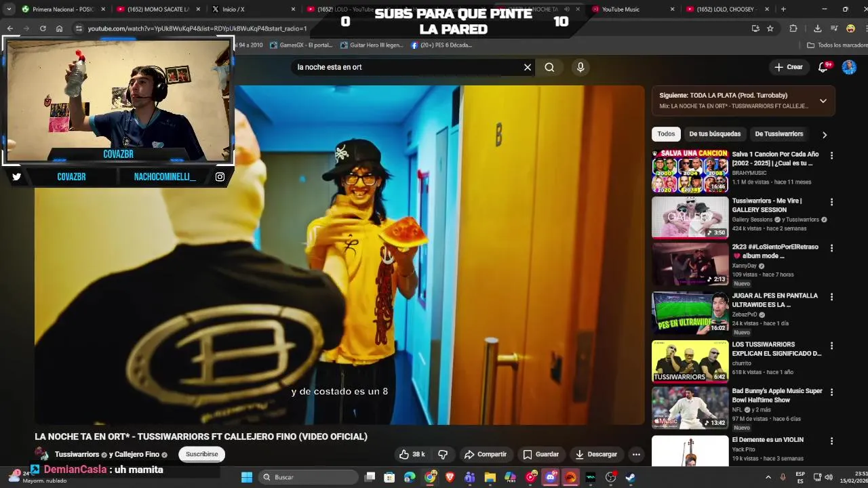Open the YouTube notifications bell
The width and height of the screenshot is (868, 488).
823,67
